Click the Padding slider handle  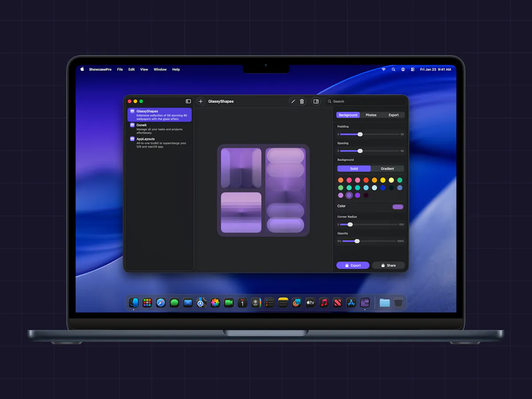tap(360, 134)
